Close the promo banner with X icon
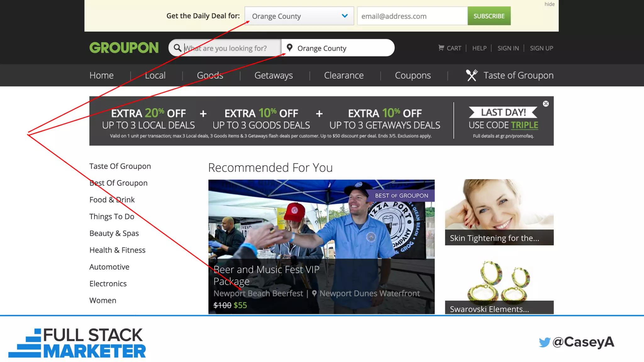The height and width of the screenshot is (362, 644). [x=546, y=104]
